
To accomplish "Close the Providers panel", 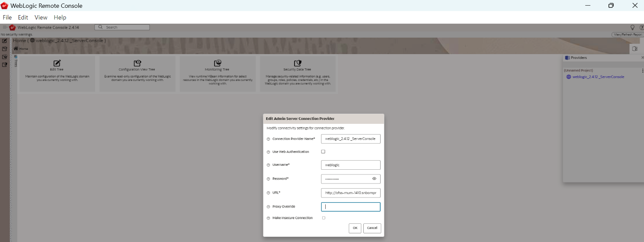I will tap(642, 58).
